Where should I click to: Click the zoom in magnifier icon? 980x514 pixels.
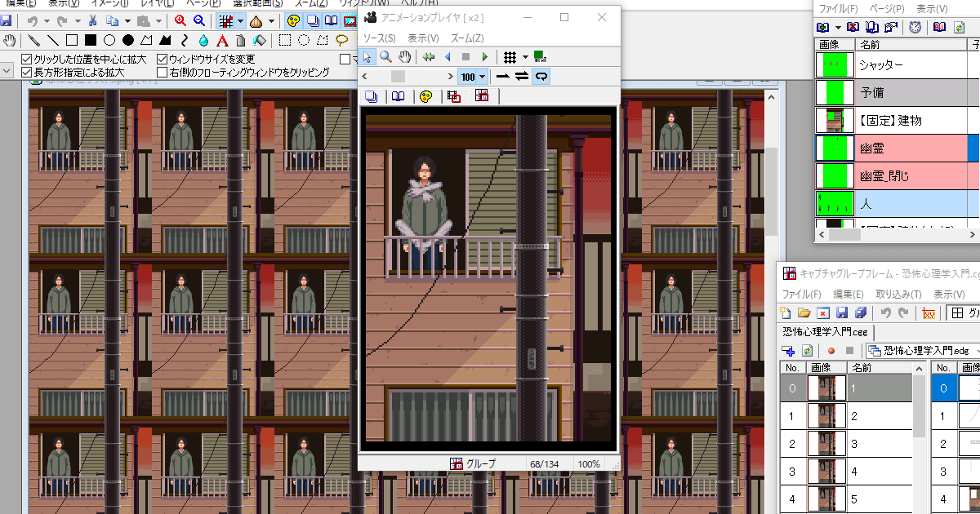pos(180,21)
